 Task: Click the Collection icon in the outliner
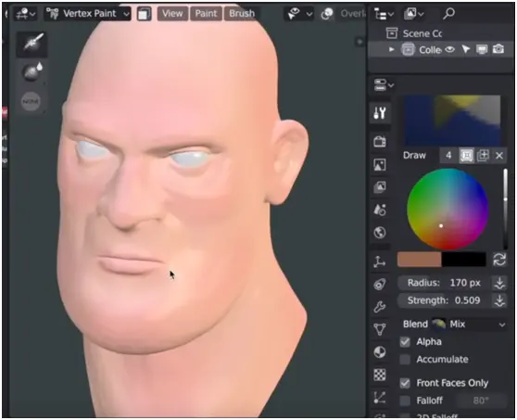click(x=408, y=50)
